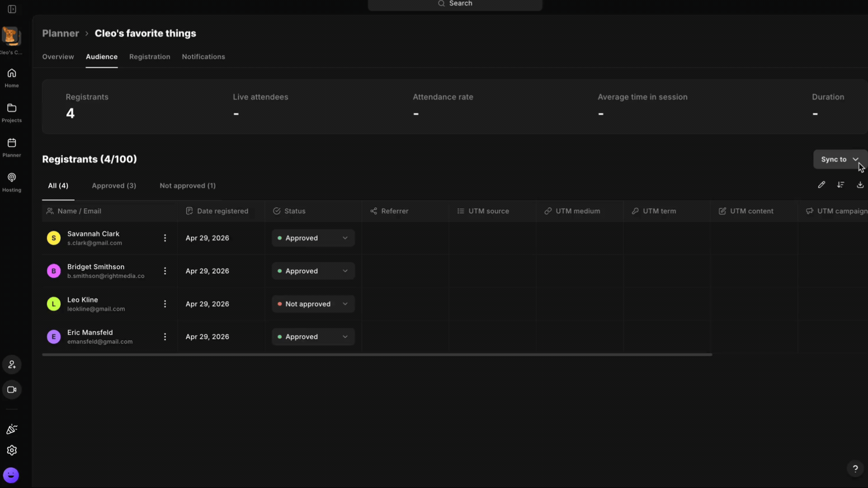Click the pencil edit icon above the table
Screen dimensions: 868x488
[x=821, y=185]
